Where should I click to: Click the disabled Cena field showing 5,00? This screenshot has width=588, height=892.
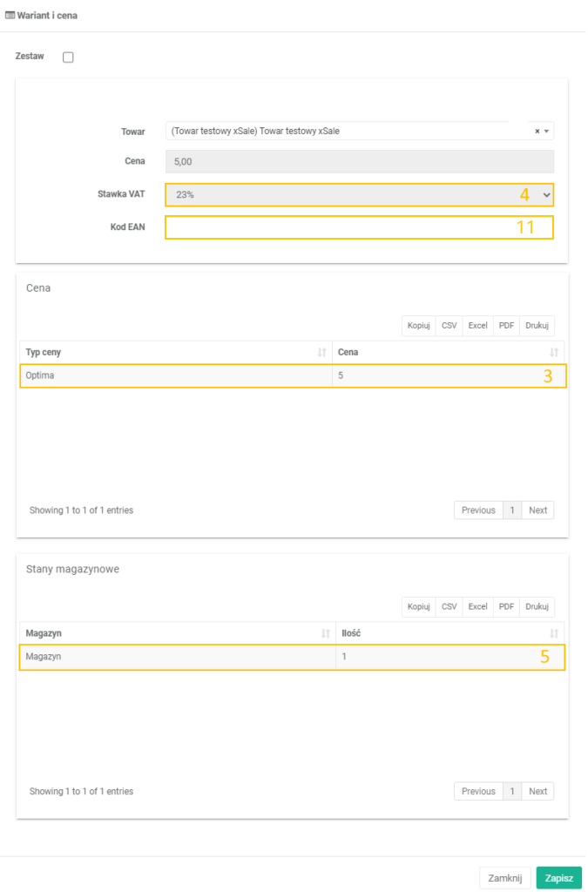359,162
